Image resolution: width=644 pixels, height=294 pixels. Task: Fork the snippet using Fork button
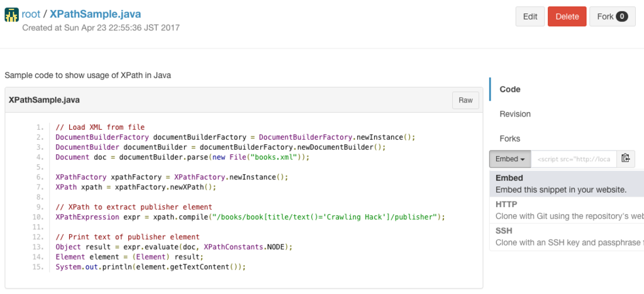tap(613, 16)
